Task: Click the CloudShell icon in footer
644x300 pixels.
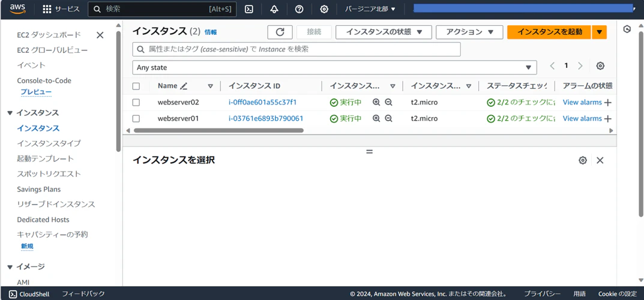Action: (13, 294)
